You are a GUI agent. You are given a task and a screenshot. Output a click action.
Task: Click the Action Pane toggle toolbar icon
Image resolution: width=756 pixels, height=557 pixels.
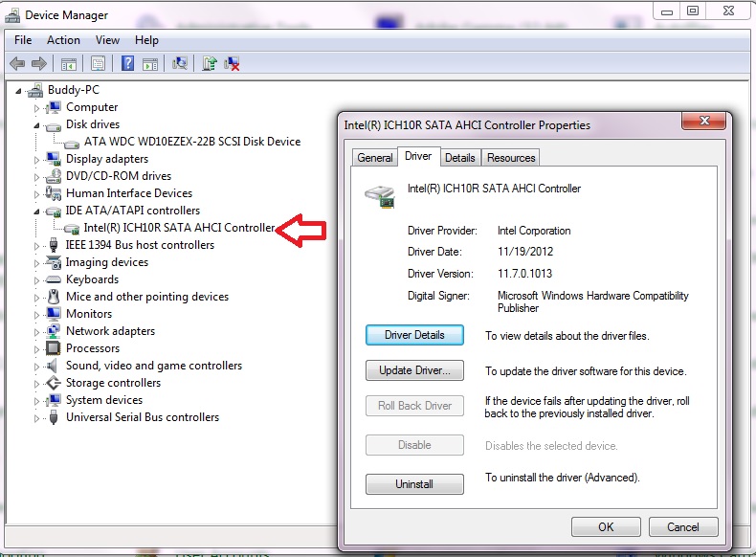click(150, 64)
